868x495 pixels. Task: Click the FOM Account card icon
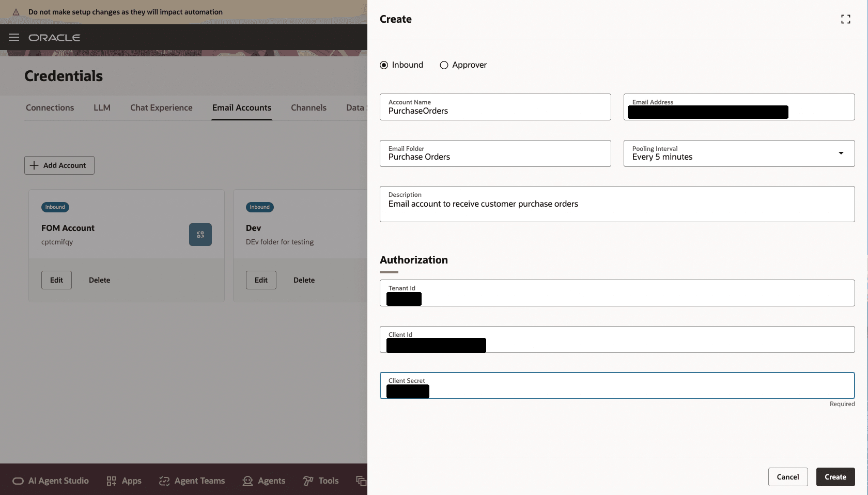click(200, 235)
